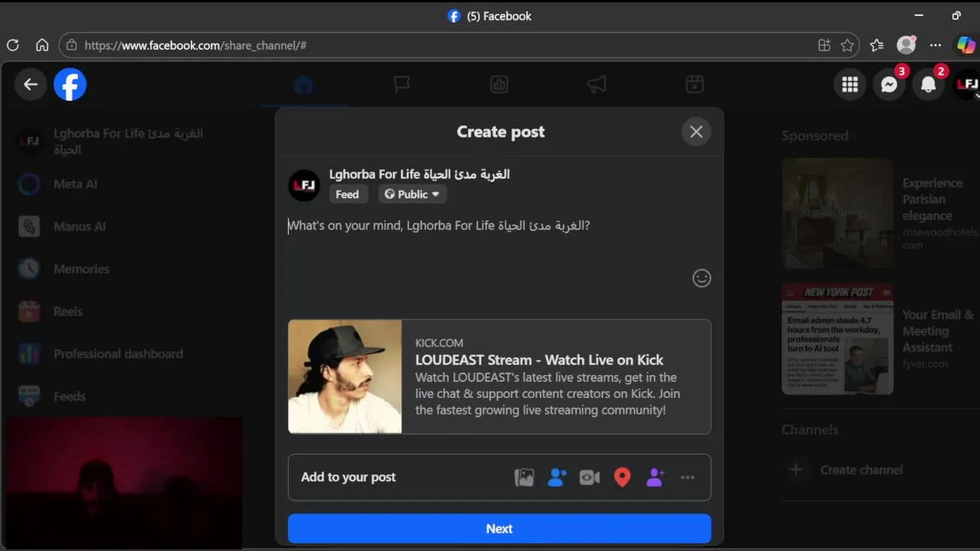The width and height of the screenshot is (980, 551).
Task: Add check-in location pin to post
Action: [x=622, y=478]
